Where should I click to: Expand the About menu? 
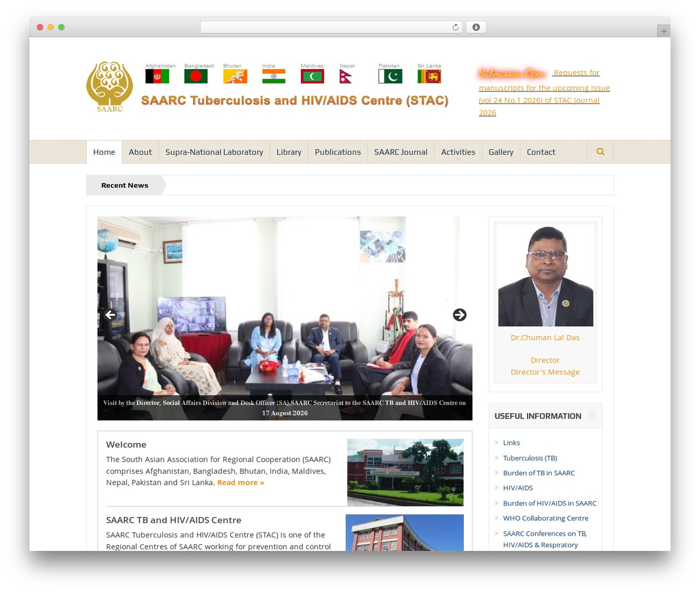140,152
